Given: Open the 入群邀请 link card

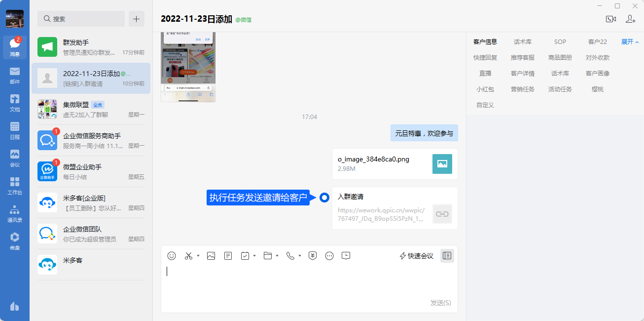Looking at the screenshot, I should tap(395, 208).
